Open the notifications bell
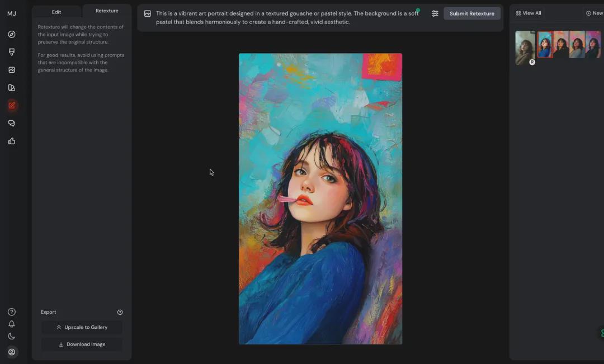Image resolution: width=604 pixels, height=364 pixels. click(12, 324)
